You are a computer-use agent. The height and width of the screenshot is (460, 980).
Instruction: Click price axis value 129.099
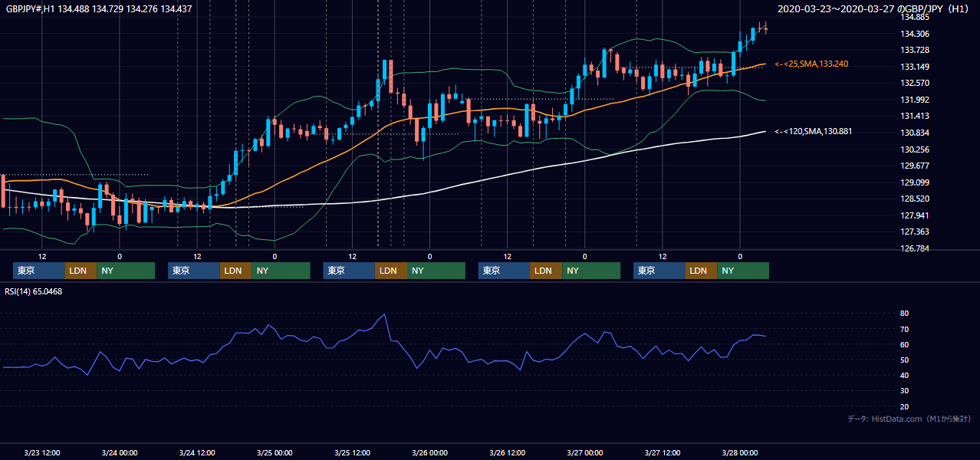tap(915, 182)
